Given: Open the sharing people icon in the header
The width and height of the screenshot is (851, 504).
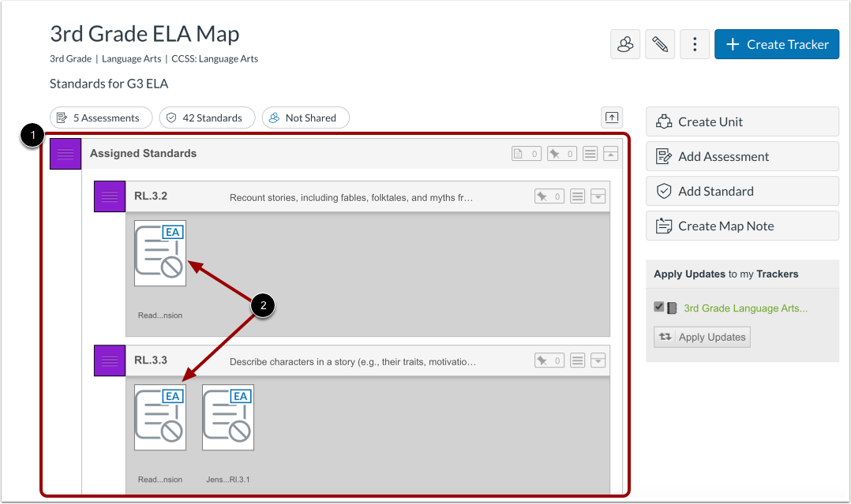Looking at the screenshot, I should (625, 44).
